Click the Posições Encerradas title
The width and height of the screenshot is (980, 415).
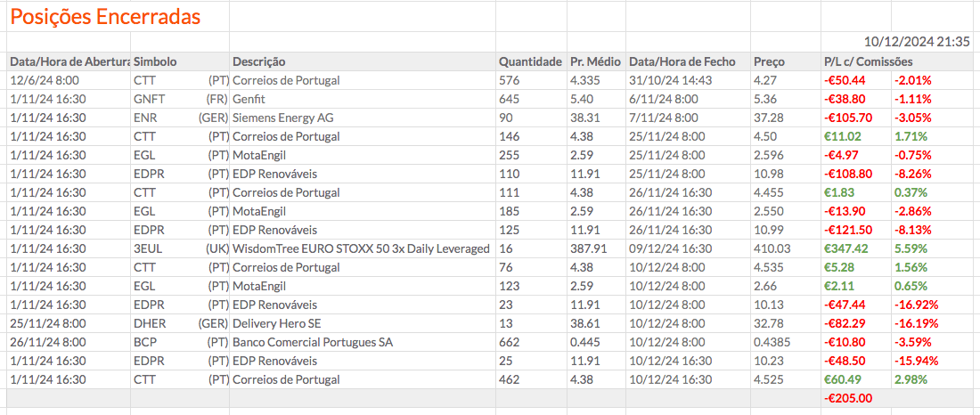(105, 16)
